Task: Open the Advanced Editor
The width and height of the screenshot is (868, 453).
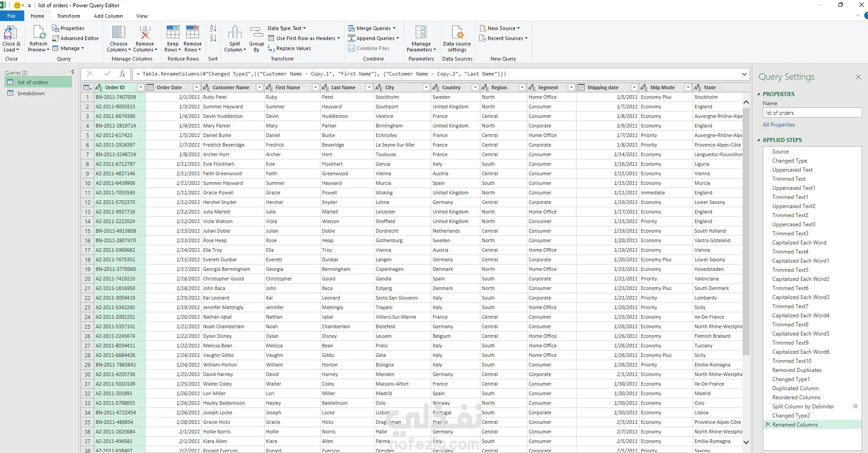Action: tap(76, 38)
